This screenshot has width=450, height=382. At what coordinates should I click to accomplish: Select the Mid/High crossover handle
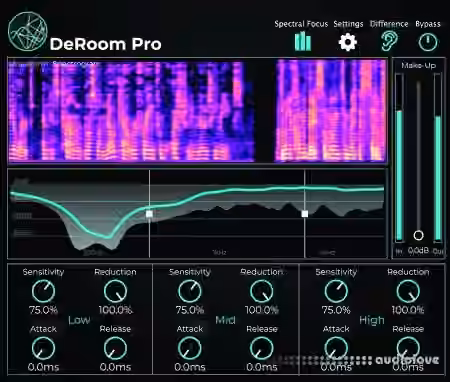[305, 214]
